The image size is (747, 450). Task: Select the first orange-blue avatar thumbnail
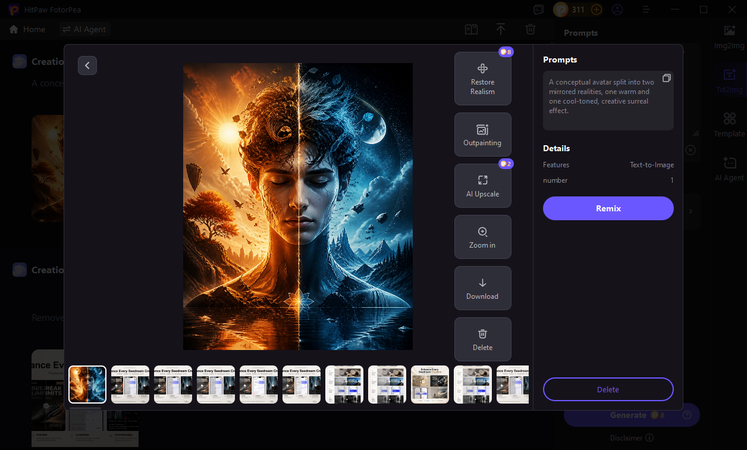coord(87,385)
